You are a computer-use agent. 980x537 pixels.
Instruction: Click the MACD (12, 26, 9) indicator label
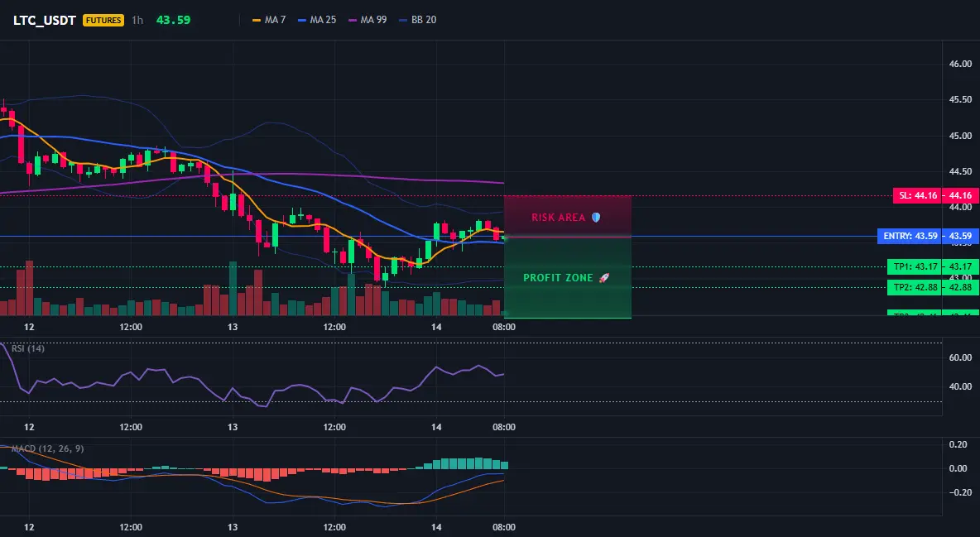point(47,448)
